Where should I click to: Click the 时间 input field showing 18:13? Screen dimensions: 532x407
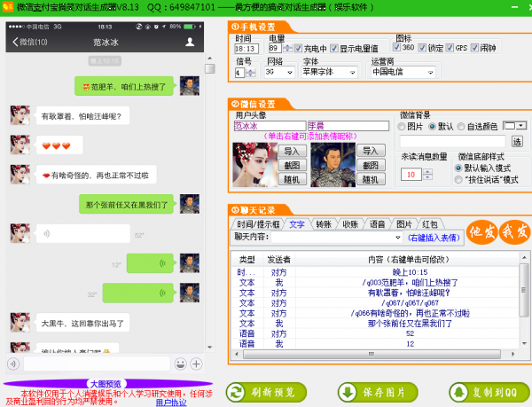click(246, 49)
